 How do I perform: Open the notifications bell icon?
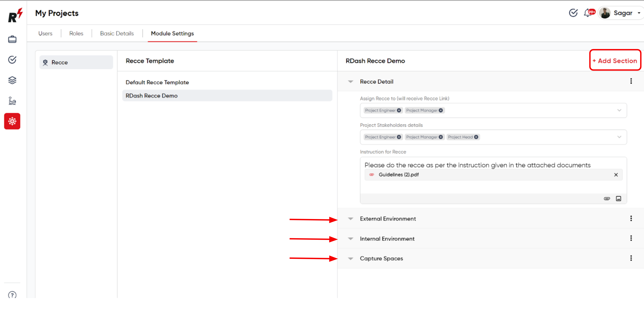(x=588, y=13)
